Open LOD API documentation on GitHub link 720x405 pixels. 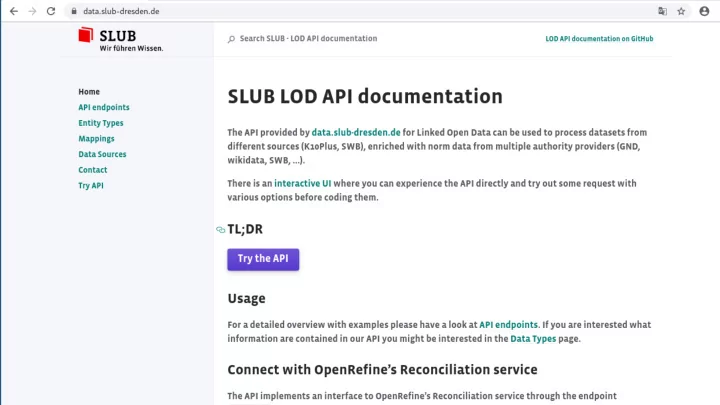point(599,39)
